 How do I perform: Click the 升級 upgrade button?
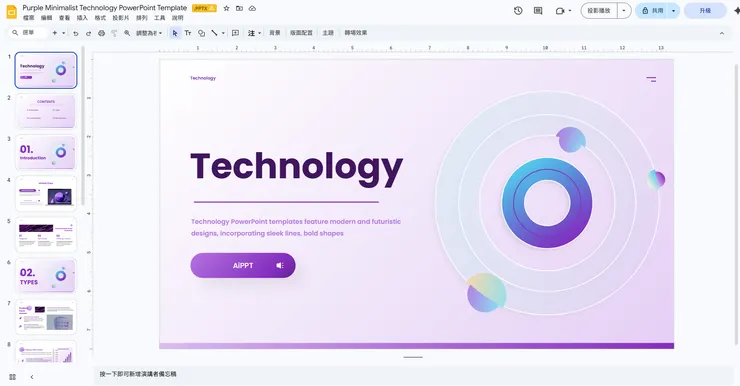[705, 10]
